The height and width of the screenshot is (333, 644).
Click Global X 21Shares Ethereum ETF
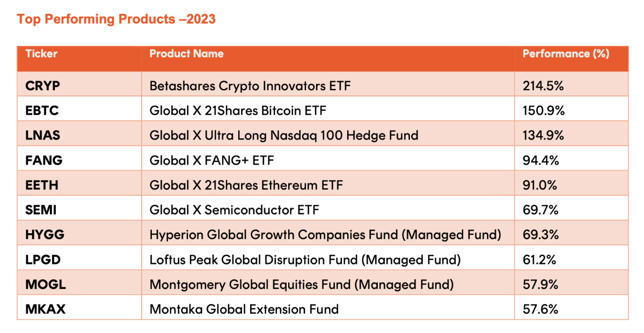coord(246,185)
